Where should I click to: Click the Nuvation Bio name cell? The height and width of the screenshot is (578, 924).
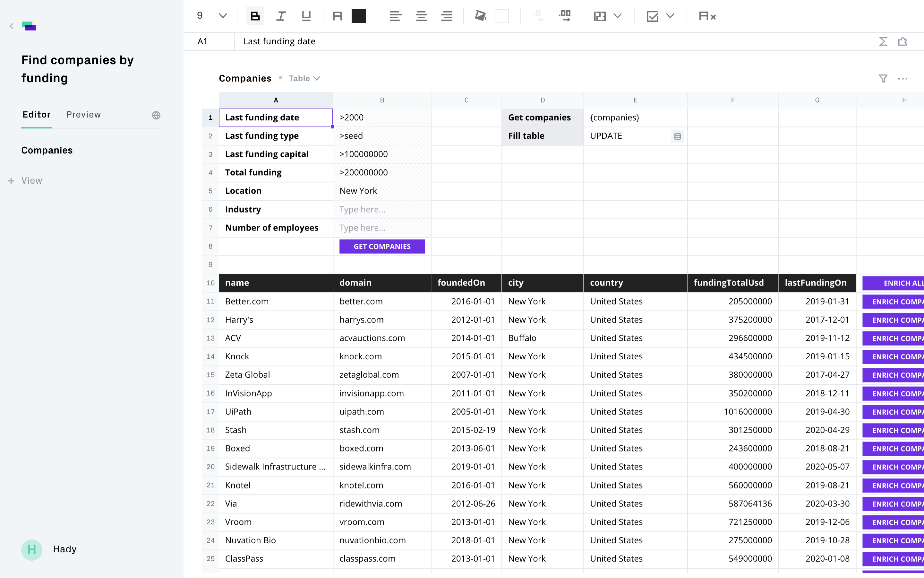pyautogui.click(x=276, y=540)
